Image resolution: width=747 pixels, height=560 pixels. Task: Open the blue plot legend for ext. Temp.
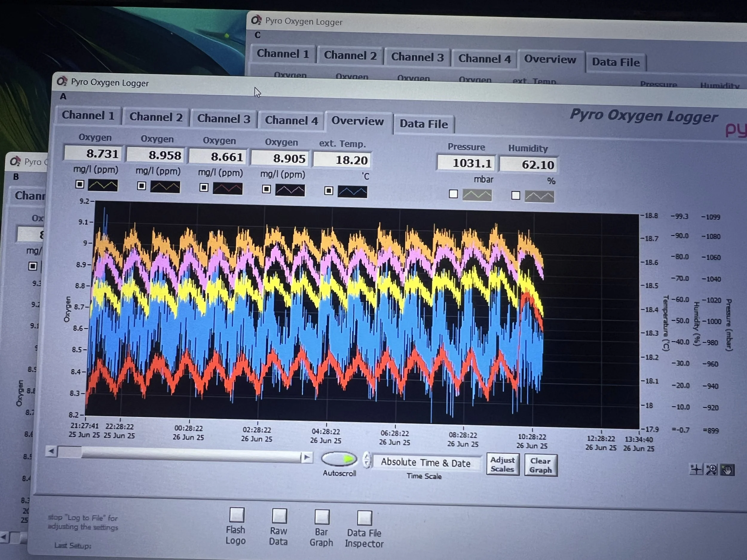pyautogui.click(x=353, y=192)
